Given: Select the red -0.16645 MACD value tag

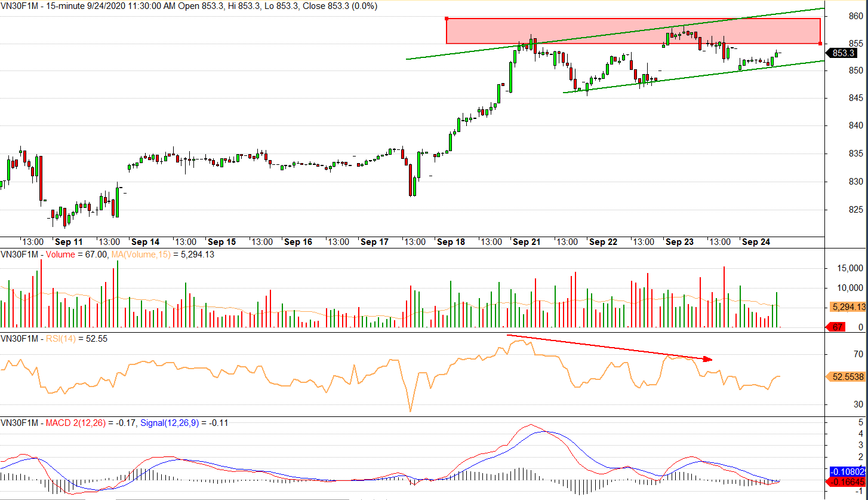Looking at the screenshot, I should [847, 481].
